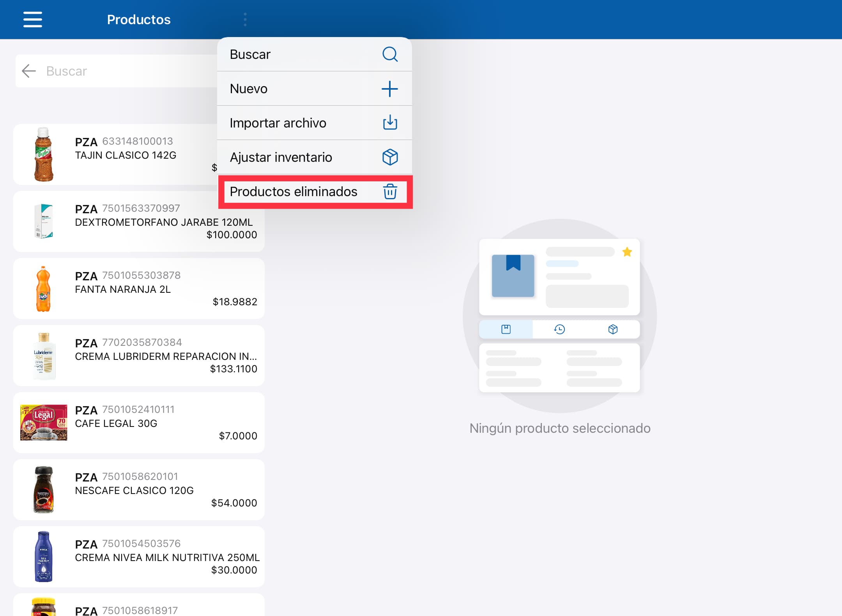Select CREMA LUBRIDERM REPARACION product name
Viewport: 842px width, 616px height.
point(166,356)
